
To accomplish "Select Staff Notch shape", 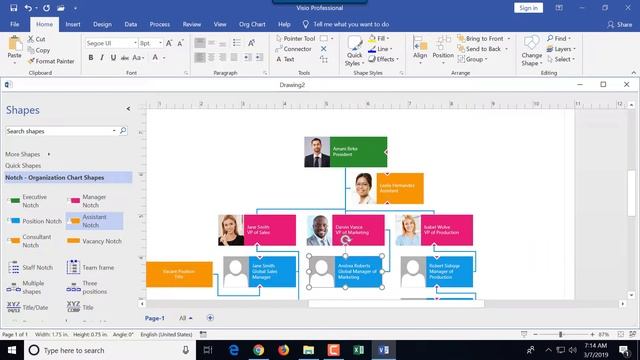I will pos(31,267).
